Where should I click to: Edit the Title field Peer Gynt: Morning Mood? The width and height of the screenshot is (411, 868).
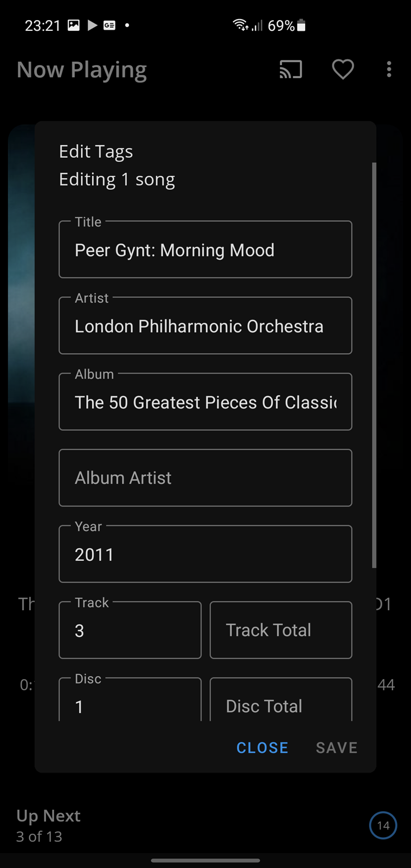[206, 250]
